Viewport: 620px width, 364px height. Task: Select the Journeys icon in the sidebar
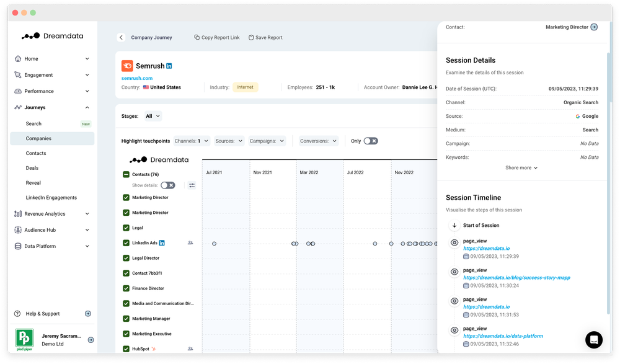[x=19, y=107]
